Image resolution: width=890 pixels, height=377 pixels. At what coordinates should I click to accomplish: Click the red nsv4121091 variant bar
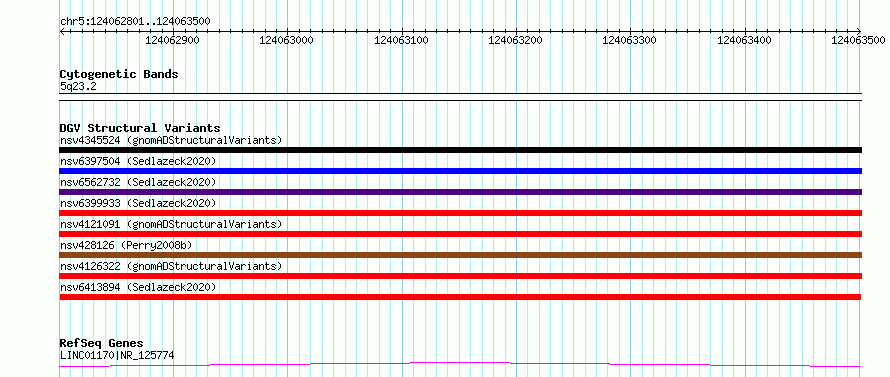coord(460,234)
